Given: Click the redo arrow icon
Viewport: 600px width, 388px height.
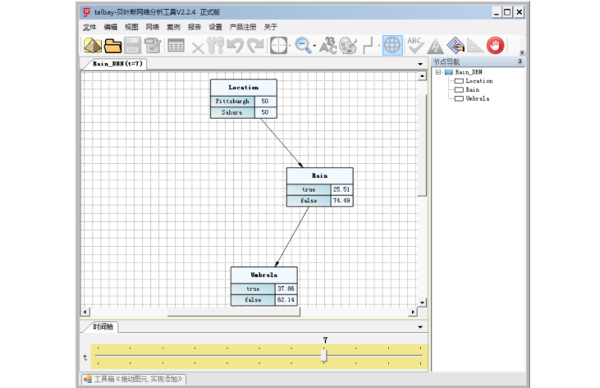Looking at the screenshot, I should (255, 46).
